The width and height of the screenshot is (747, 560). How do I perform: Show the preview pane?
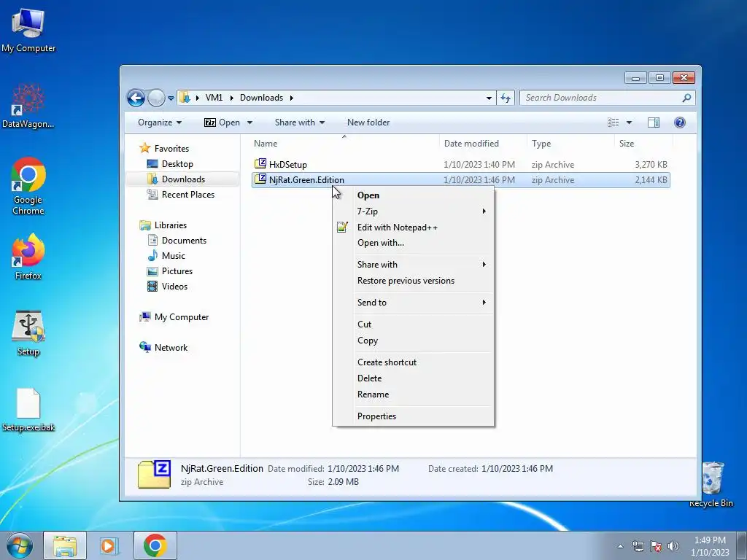point(654,122)
